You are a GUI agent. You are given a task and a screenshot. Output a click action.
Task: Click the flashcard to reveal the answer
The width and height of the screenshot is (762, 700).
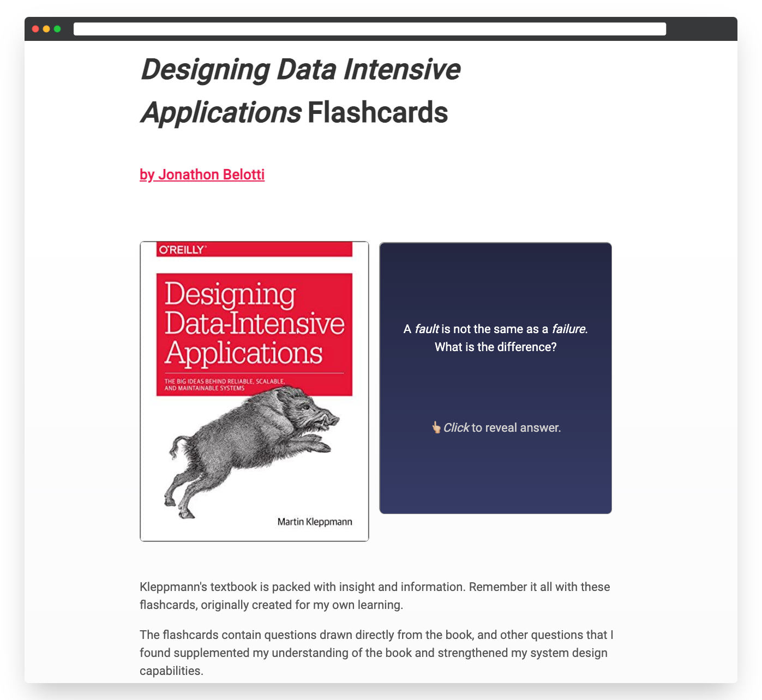(x=495, y=378)
